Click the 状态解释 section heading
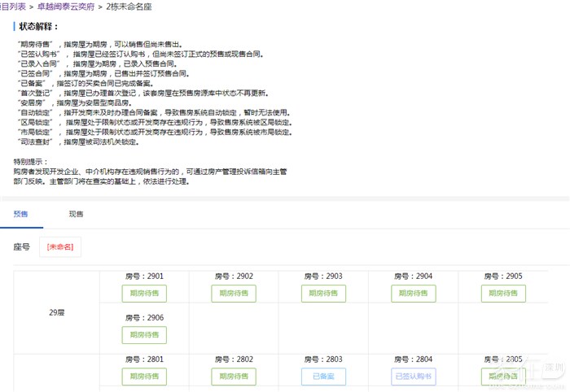 pyautogui.click(x=39, y=27)
